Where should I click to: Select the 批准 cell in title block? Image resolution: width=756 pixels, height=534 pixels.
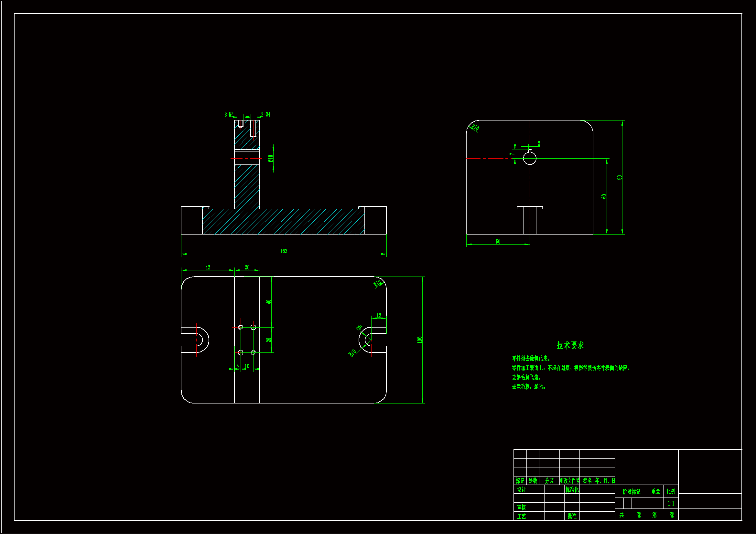[x=572, y=516]
